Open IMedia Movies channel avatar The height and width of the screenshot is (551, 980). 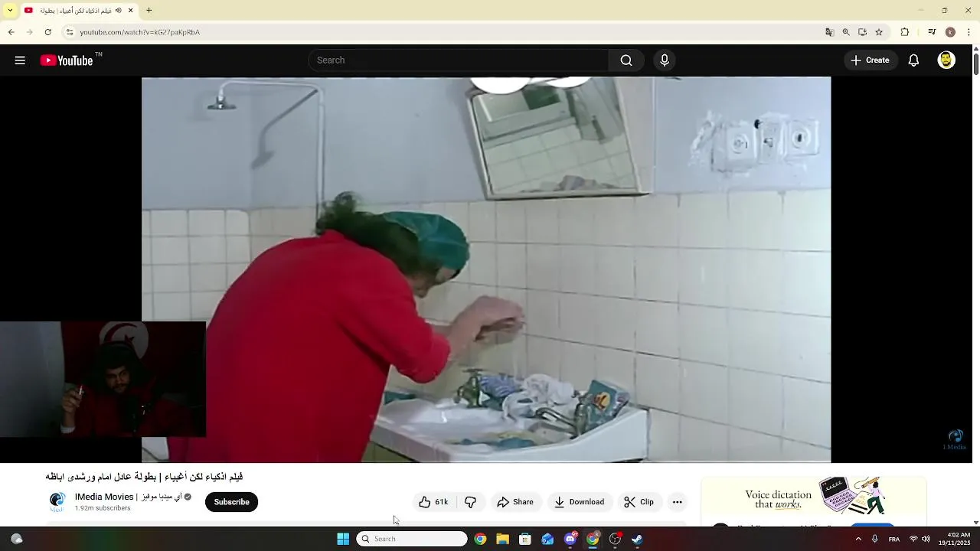(x=57, y=502)
